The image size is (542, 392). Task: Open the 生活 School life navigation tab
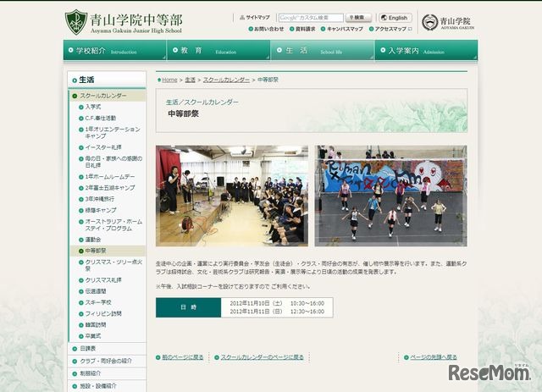(323, 51)
